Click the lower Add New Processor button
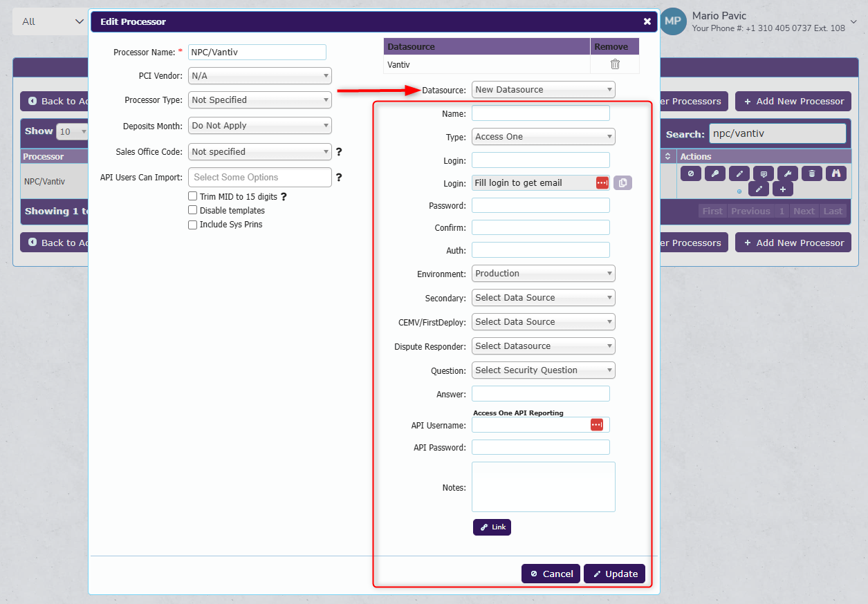The height and width of the screenshot is (604, 868). click(x=793, y=243)
